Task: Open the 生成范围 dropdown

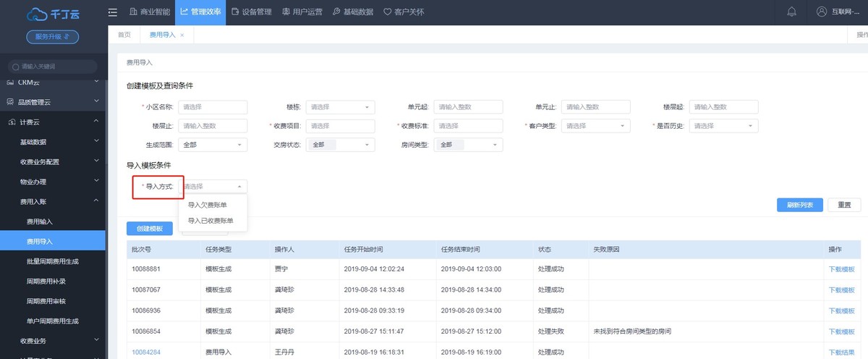Action: 213,145
